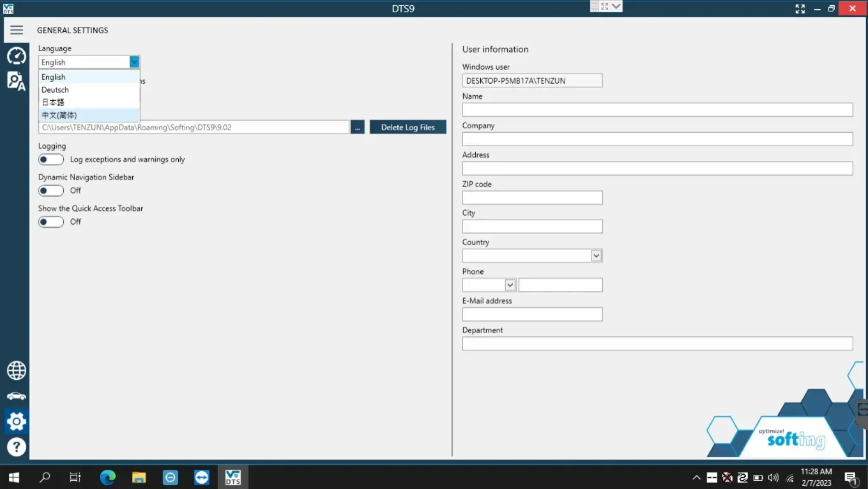Click the log folder path field
Viewport: 868px width, 489px height.
tap(194, 127)
